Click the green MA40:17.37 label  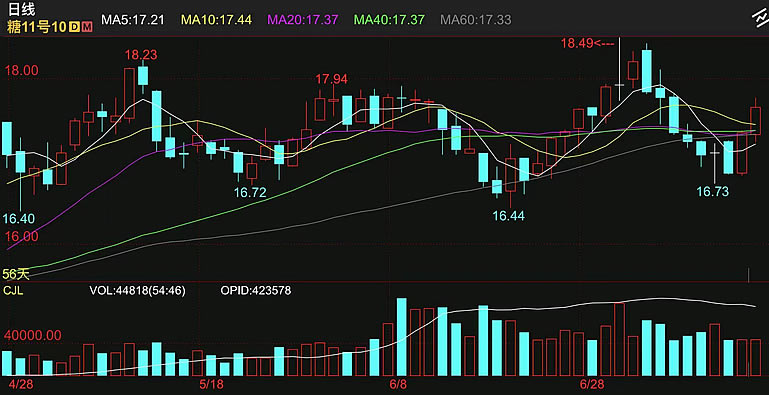click(389, 20)
